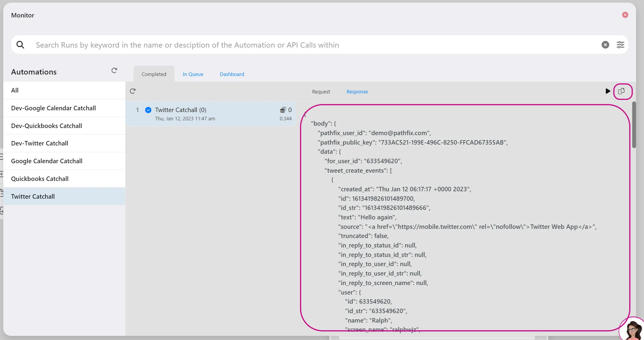644x340 pixels.
Task: Click the coins credit icon on the run
Action: pos(283,110)
